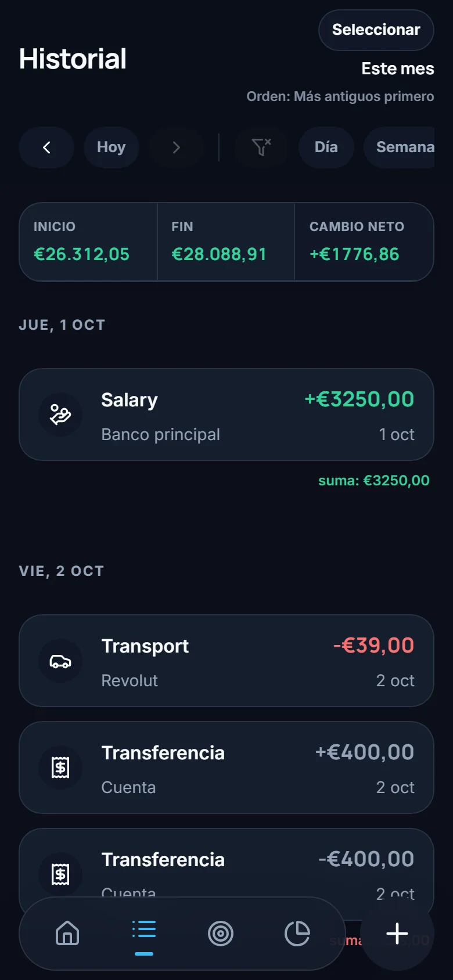
Task: Open the Salary +€3250,00 transaction
Action: click(227, 415)
